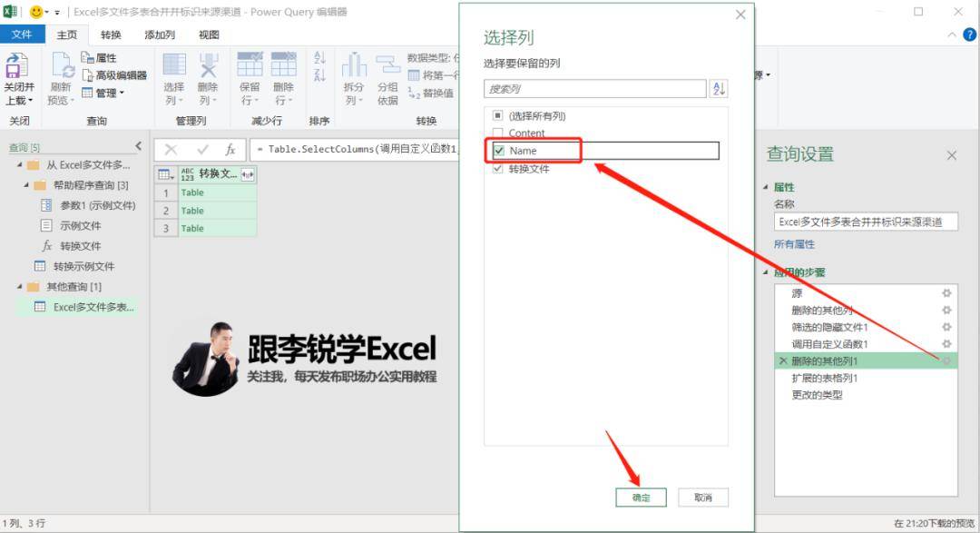Toggle the 转换文件 column checkbox
This screenshot has width=980, height=533.
click(497, 169)
